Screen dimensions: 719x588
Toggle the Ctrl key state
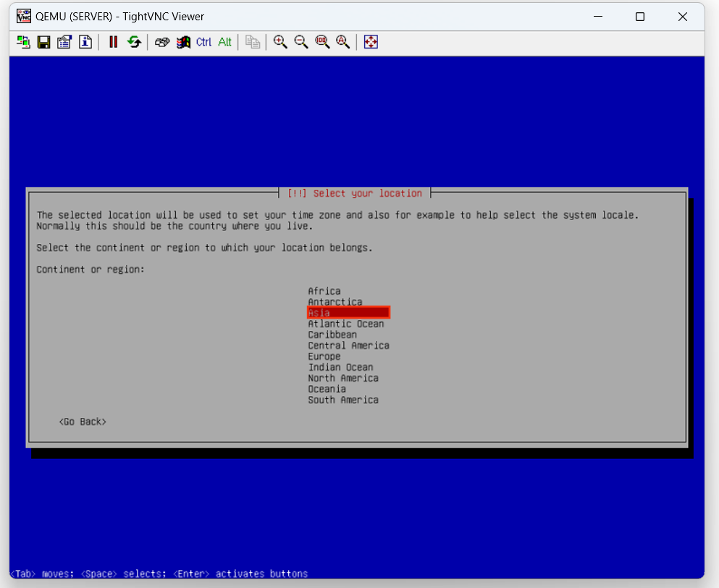(x=204, y=42)
